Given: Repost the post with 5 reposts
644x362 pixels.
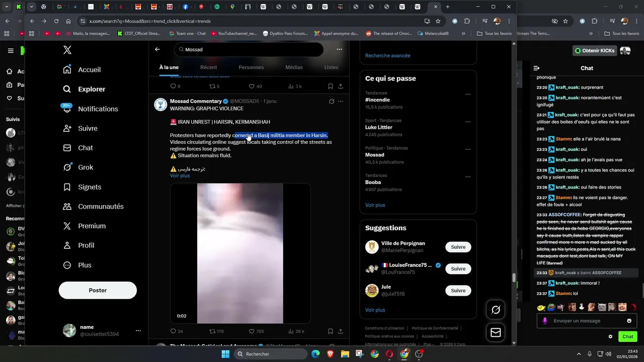Looking at the screenshot, I should (214, 86).
